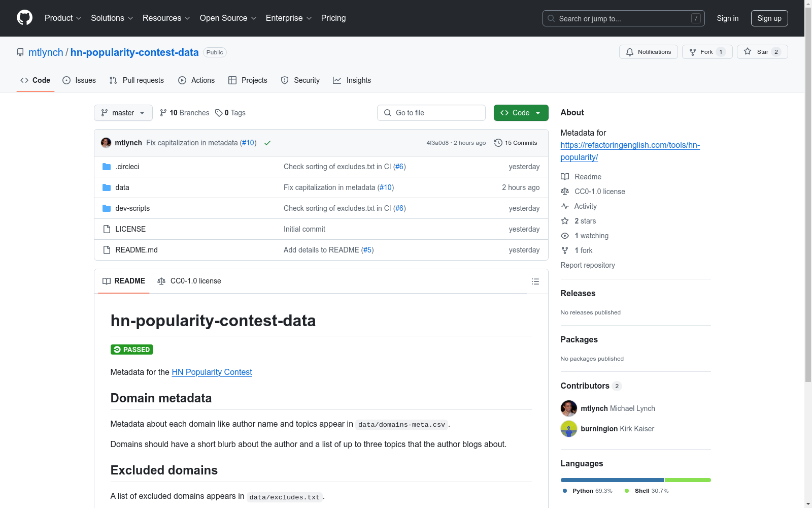Open the GitHub homepage logo
Image resolution: width=812 pixels, height=508 pixels.
(24, 18)
